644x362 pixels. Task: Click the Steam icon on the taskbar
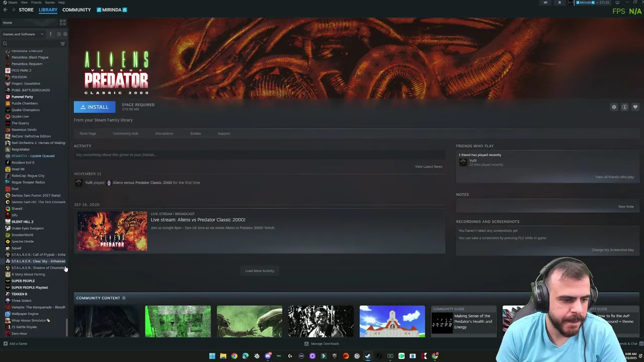click(x=368, y=356)
